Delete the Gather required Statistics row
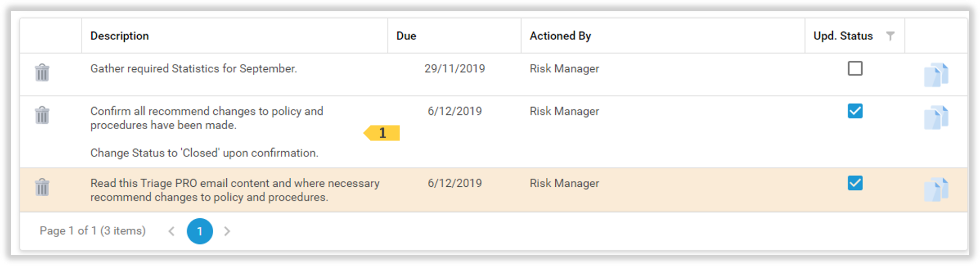 coord(42,72)
